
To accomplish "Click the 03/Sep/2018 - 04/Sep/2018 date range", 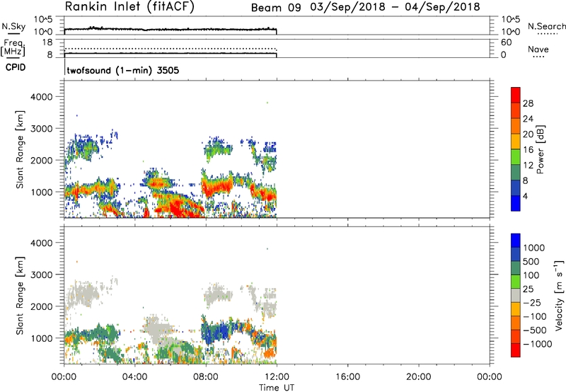I will pos(395,7).
